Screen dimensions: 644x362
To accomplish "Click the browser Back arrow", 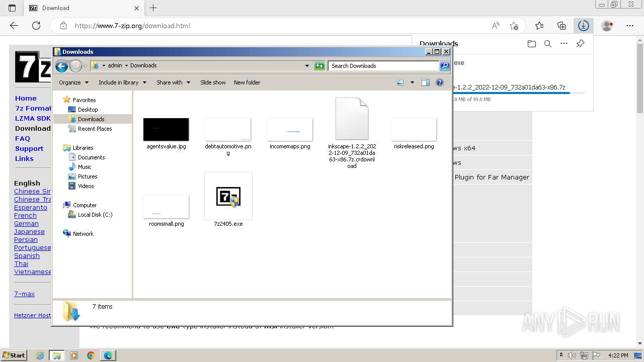I will pos(14,26).
